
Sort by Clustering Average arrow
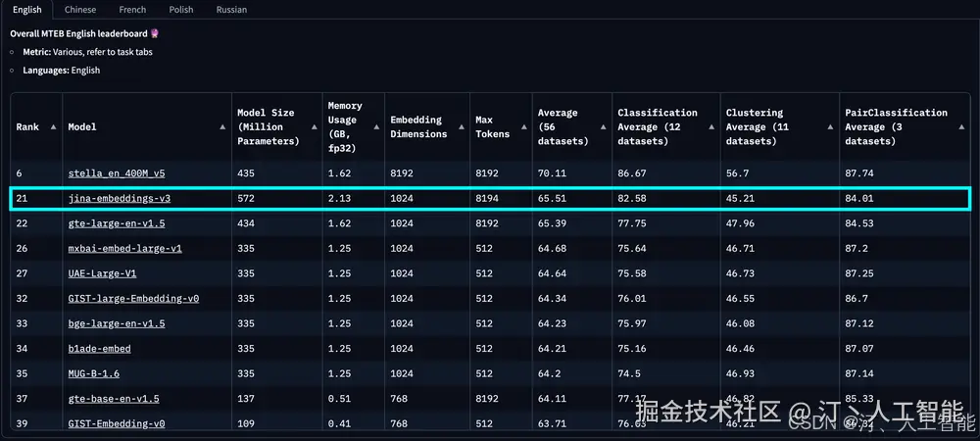(x=830, y=126)
